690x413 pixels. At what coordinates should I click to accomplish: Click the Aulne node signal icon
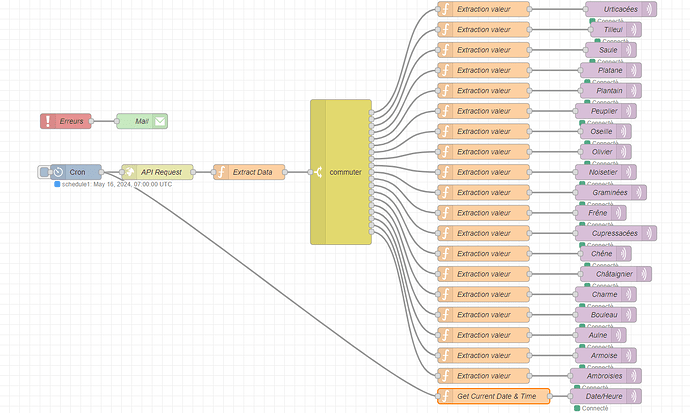point(618,335)
